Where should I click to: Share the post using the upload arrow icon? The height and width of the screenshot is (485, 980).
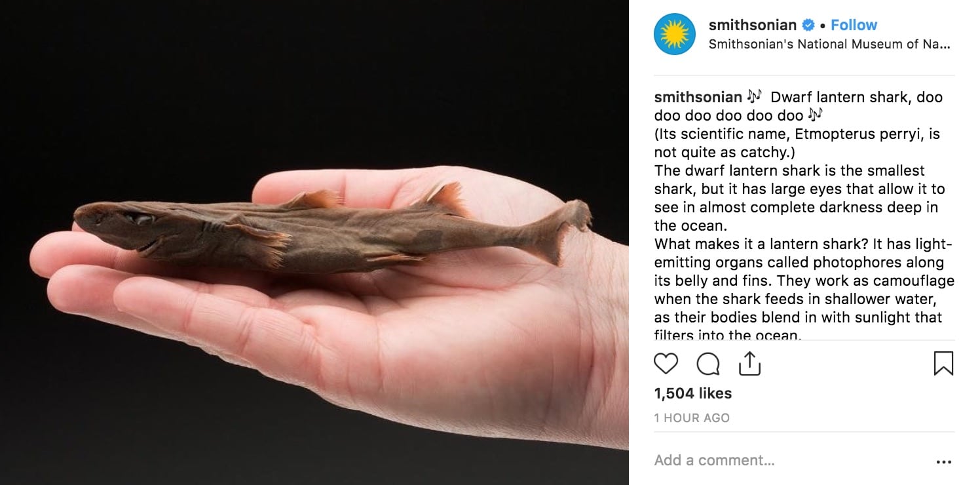point(749,362)
